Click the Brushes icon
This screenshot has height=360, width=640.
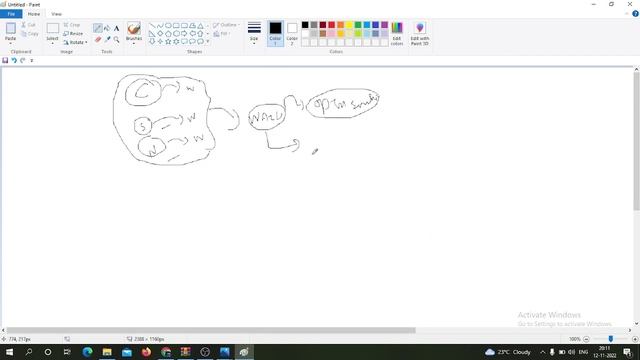click(x=134, y=29)
